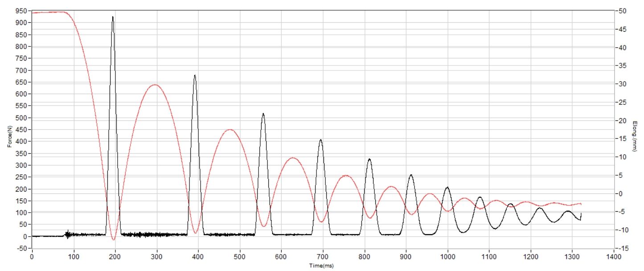
Task: Click the second black force peak near 680 N
Action: click(x=195, y=75)
